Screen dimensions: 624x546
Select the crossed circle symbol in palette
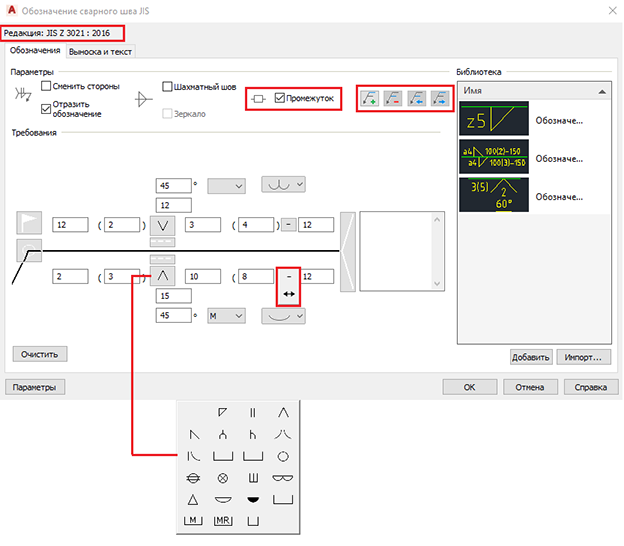pyautogui.click(x=222, y=478)
